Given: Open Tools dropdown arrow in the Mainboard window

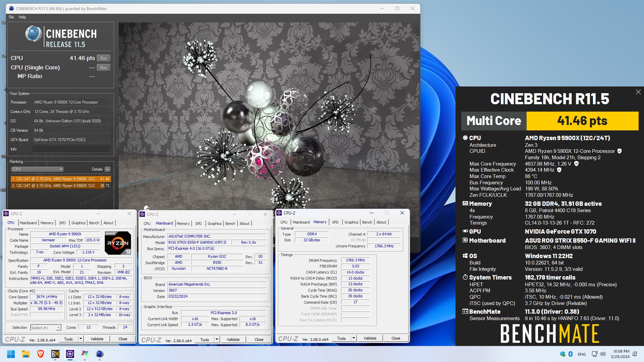Looking at the screenshot, I should (217, 340).
